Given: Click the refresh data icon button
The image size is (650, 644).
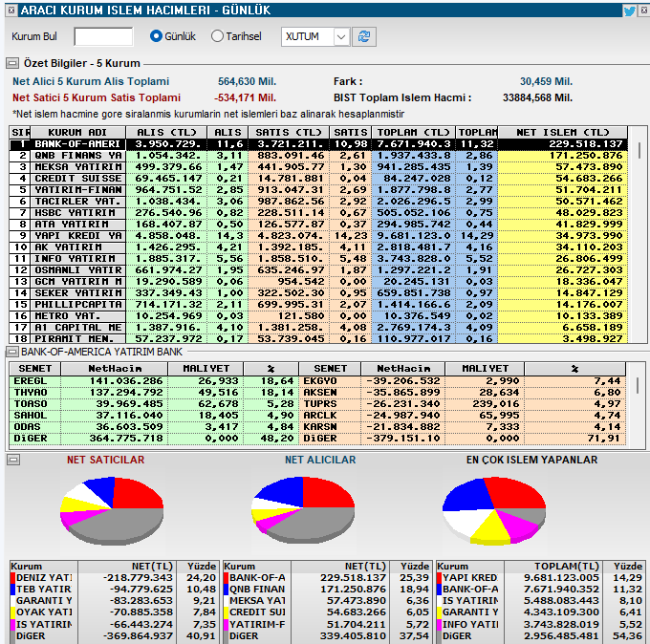Looking at the screenshot, I should [x=364, y=37].
